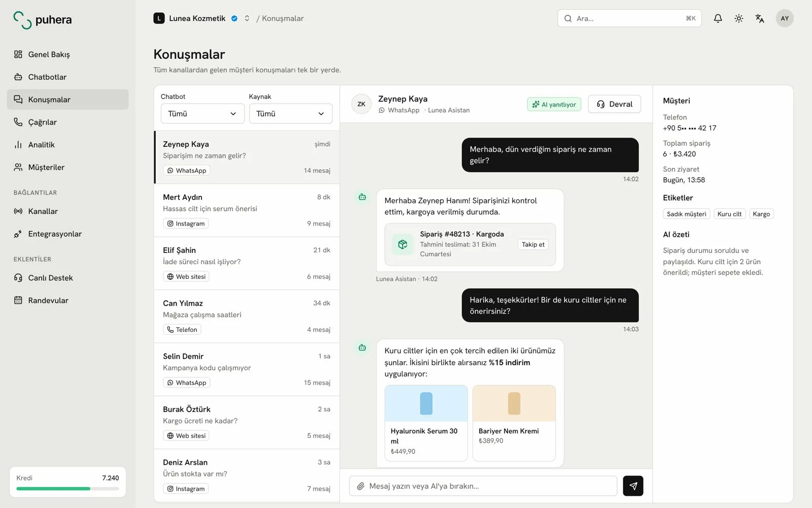This screenshot has height=508, width=812.
Task: Open Randevular in the sidebar
Action: click(67, 301)
